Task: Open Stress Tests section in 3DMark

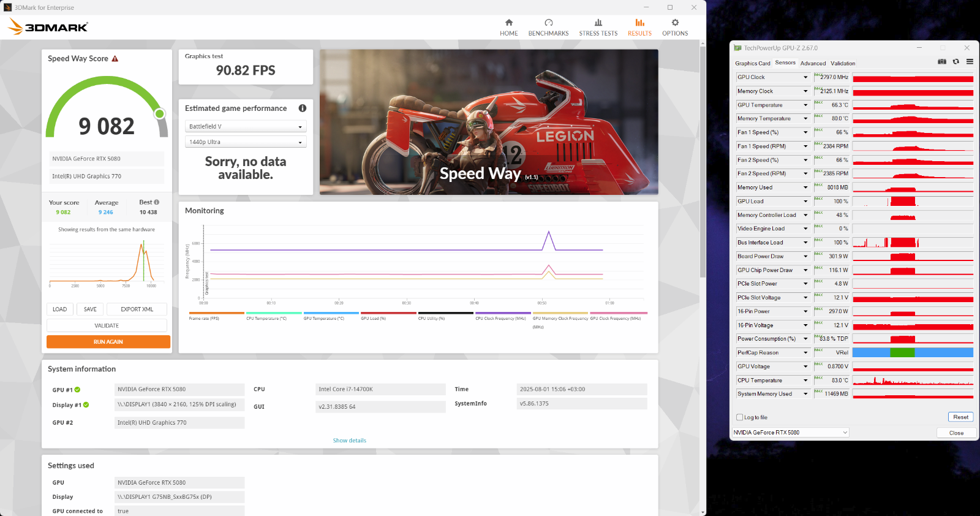Action: [598, 28]
